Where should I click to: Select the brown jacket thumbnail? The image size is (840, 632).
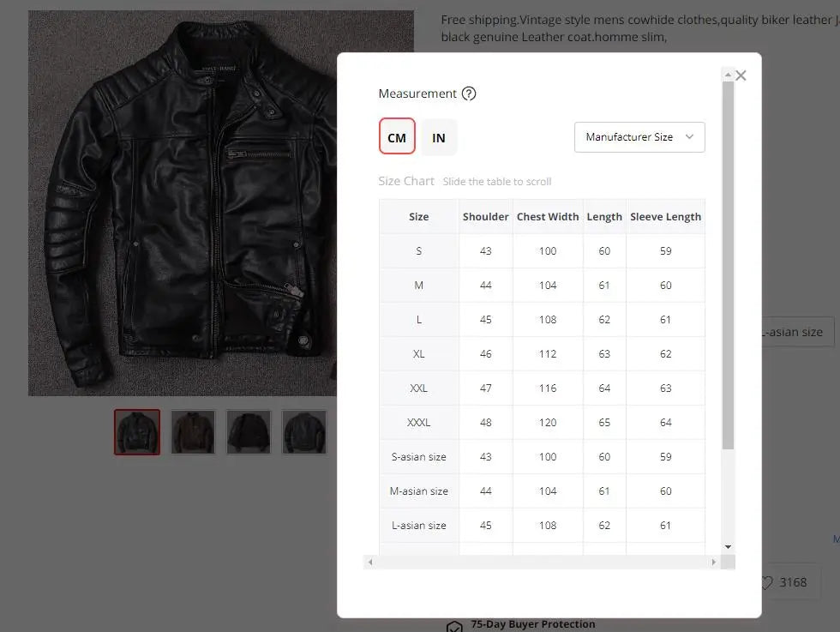(x=192, y=432)
